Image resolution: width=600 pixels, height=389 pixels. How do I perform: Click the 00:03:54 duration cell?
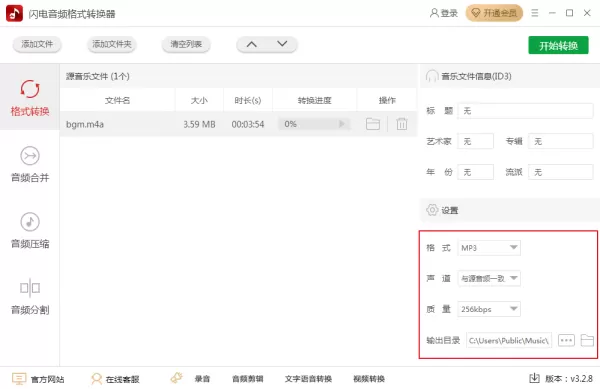click(248, 124)
